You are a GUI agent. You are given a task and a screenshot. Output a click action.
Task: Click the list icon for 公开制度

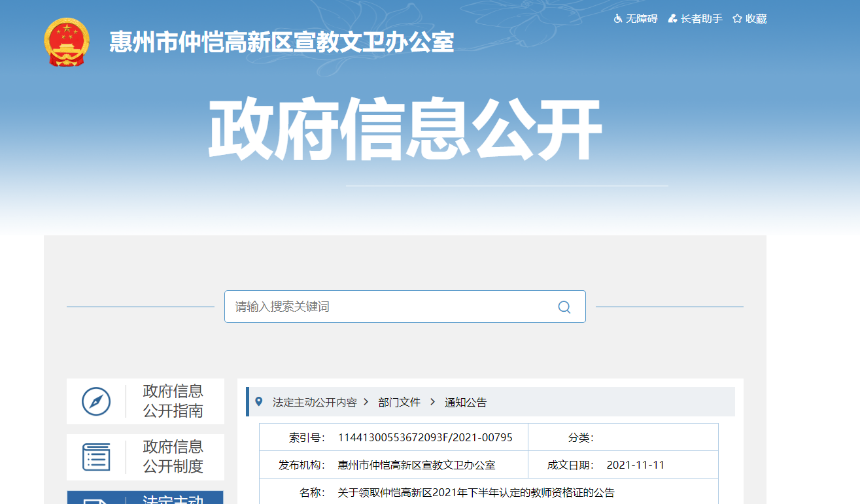click(96, 456)
